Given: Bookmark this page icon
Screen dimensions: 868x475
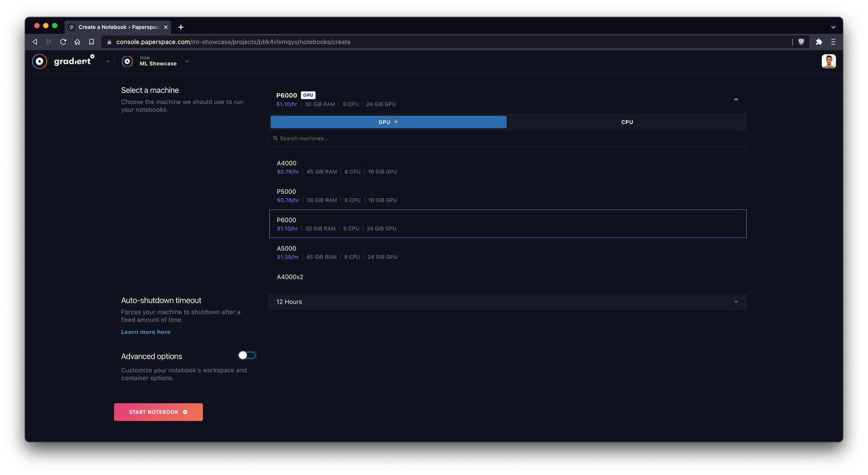Looking at the screenshot, I should coord(92,42).
